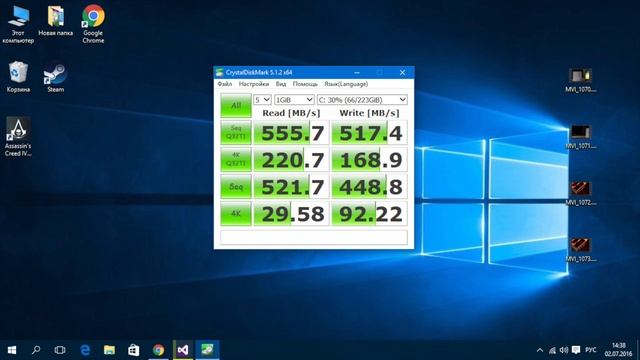Show hidden tray icons chevron

[540, 350]
